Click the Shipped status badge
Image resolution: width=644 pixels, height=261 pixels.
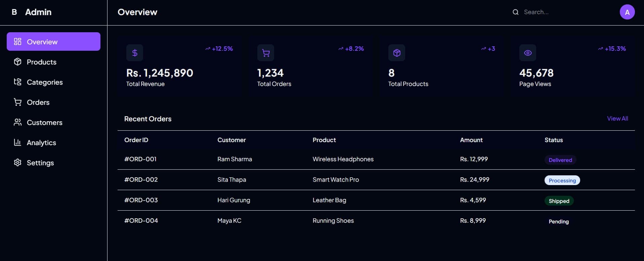(x=559, y=201)
